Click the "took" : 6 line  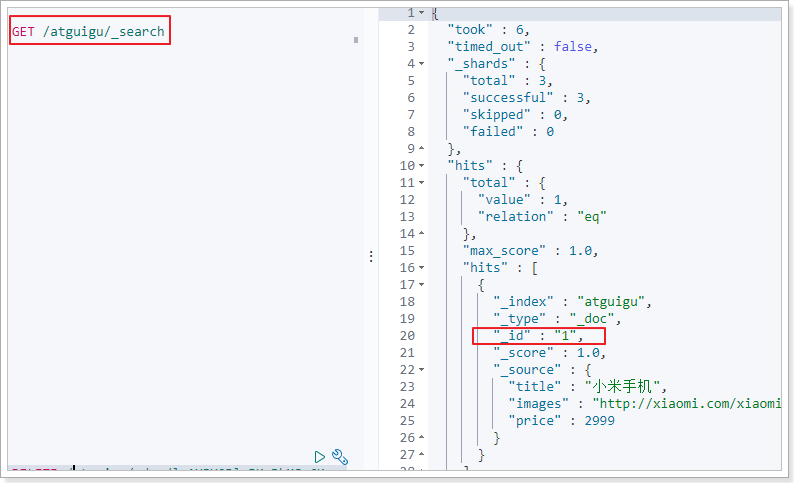(489, 30)
